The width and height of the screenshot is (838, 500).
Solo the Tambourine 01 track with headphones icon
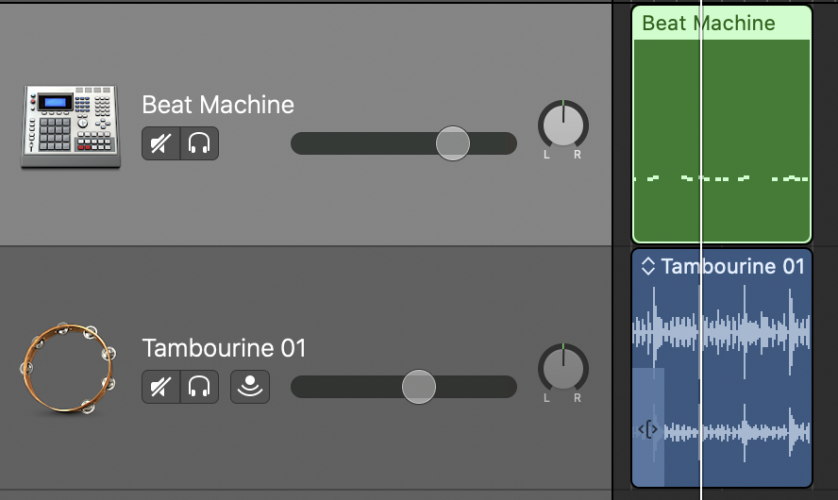tap(199, 387)
